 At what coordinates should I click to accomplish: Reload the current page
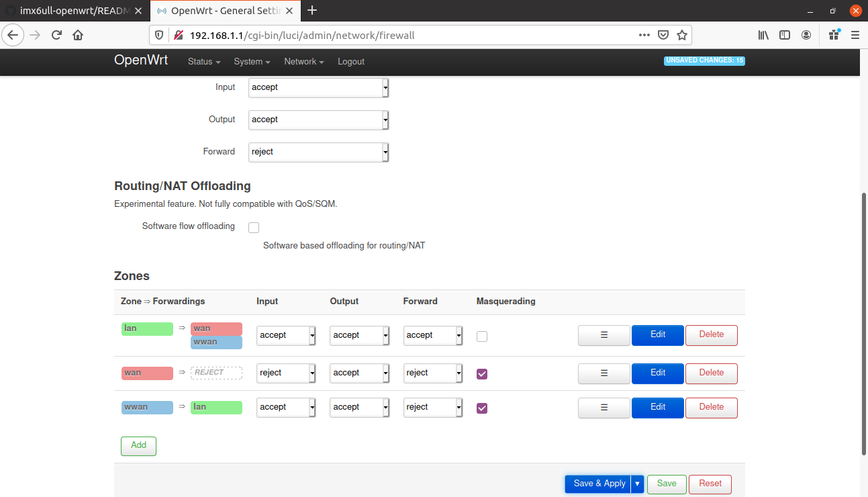56,35
